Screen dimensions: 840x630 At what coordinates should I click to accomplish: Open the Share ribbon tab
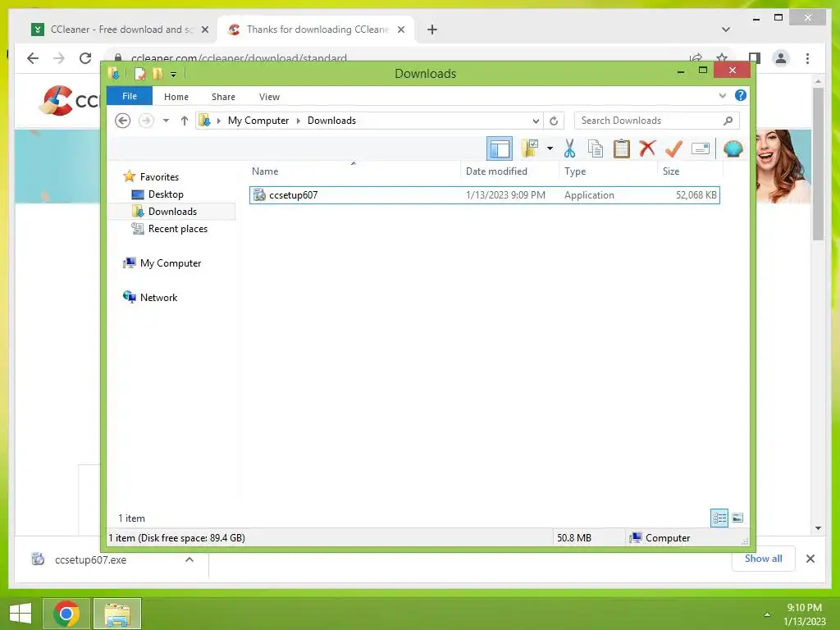tap(223, 97)
